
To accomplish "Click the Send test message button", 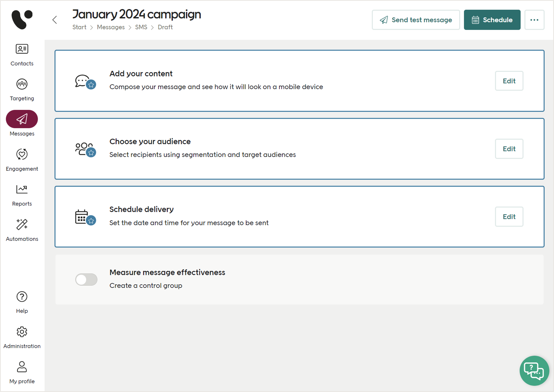I will click(x=416, y=20).
